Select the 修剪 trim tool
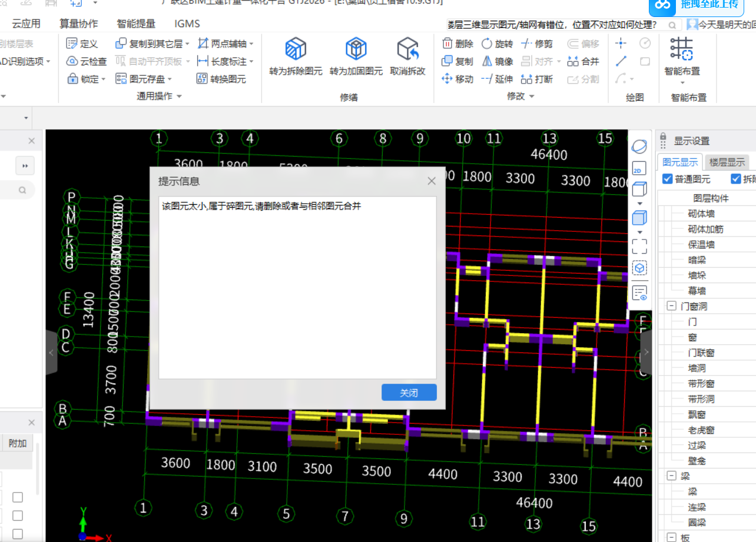 [537, 44]
